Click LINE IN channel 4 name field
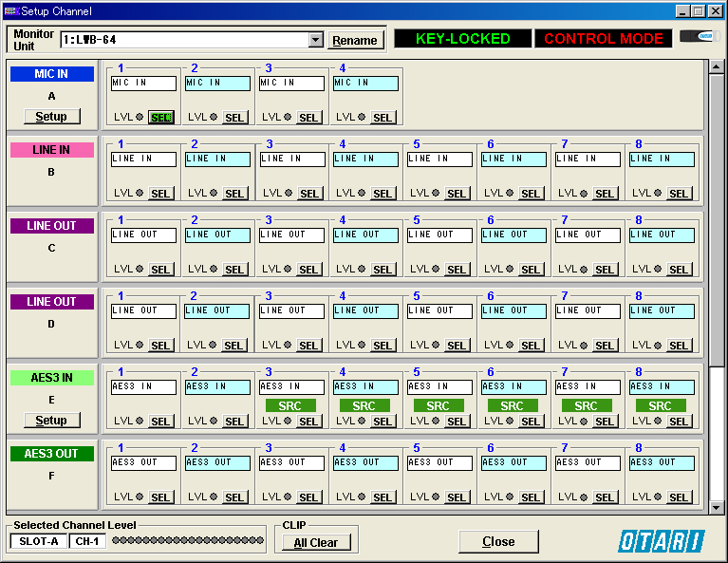The height and width of the screenshot is (563, 728). 365,160
